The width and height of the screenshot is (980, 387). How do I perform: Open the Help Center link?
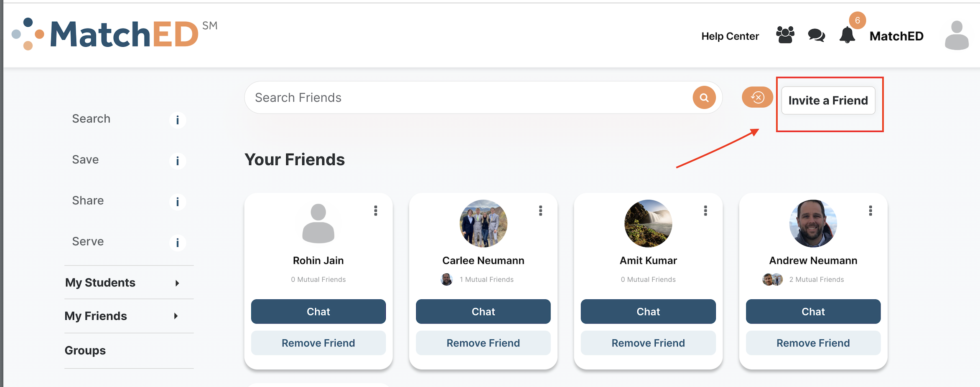pyautogui.click(x=730, y=36)
